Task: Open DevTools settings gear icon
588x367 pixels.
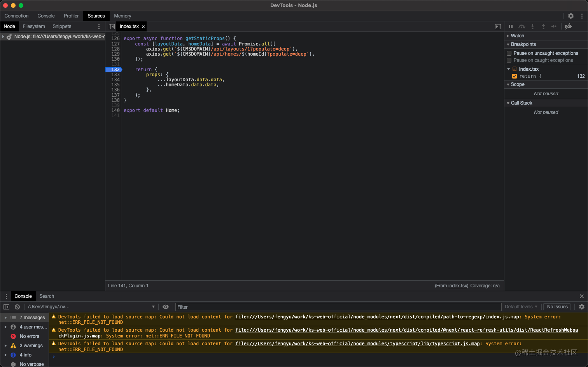Action: [x=570, y=16]
